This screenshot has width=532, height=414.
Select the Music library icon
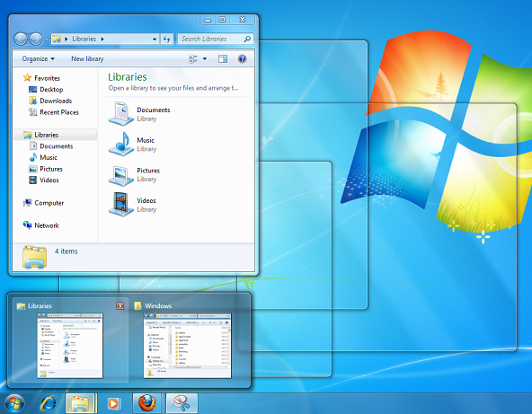[x=120, y=144]
